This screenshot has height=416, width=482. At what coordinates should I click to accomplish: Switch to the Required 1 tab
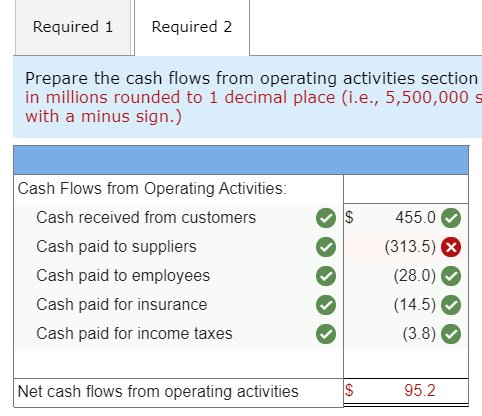(73, 27)
